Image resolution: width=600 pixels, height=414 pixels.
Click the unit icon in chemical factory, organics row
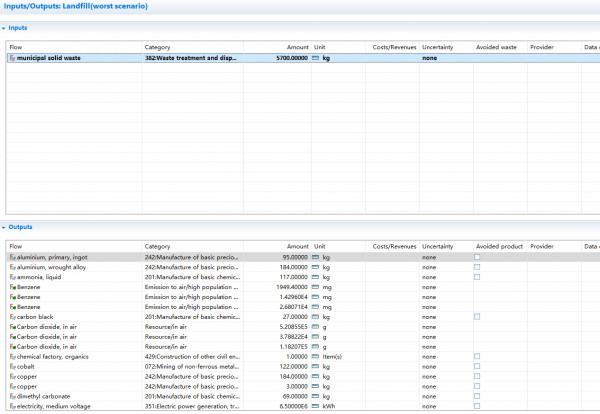(x=315, y=357)
